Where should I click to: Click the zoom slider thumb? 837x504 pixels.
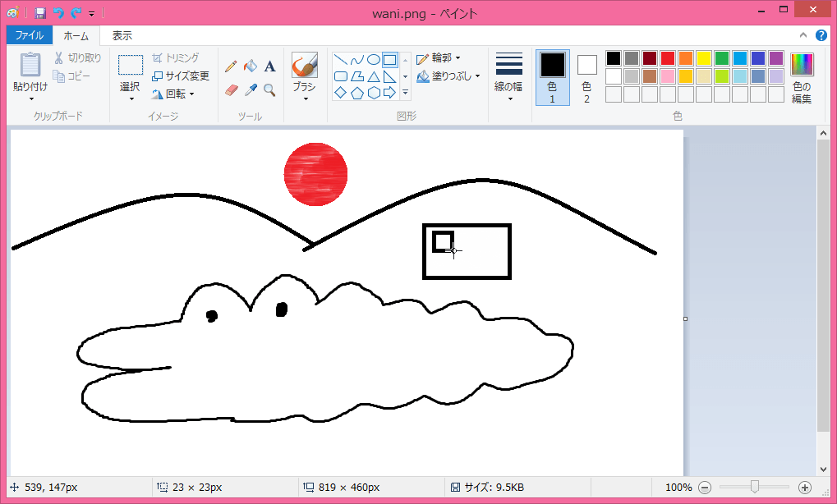pos(754,487)
